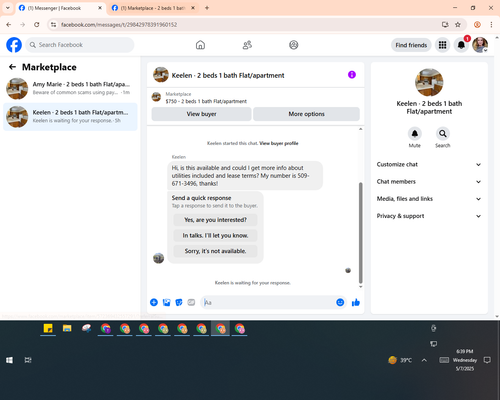Viewport: 500px width, 400px height.
Task: Close the Marketplace browser tab
Action: point(193,8)
